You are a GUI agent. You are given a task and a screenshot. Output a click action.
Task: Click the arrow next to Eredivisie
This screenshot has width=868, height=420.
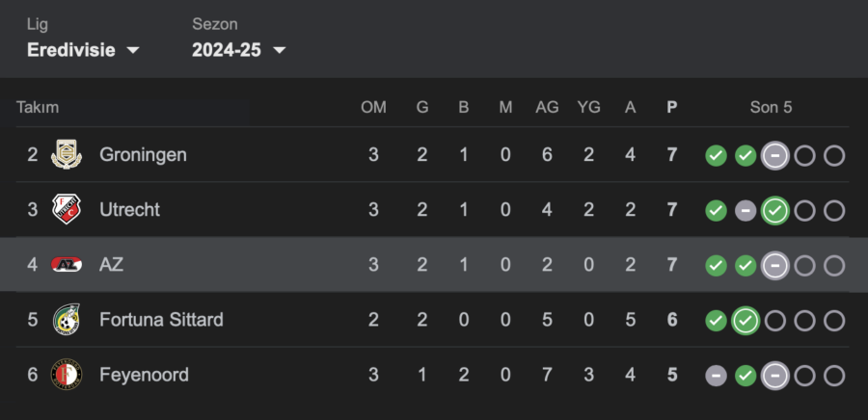[x=133, y=50]
